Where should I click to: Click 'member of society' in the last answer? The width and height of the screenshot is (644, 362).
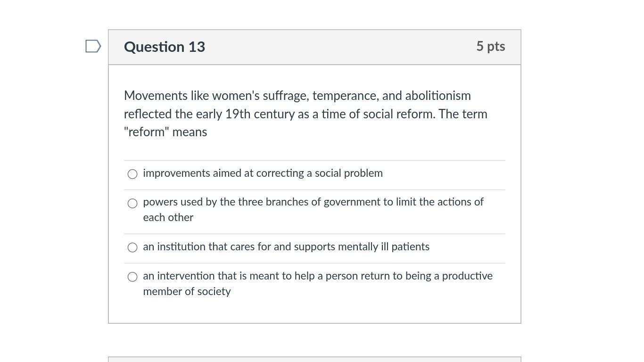click(187, 292)
